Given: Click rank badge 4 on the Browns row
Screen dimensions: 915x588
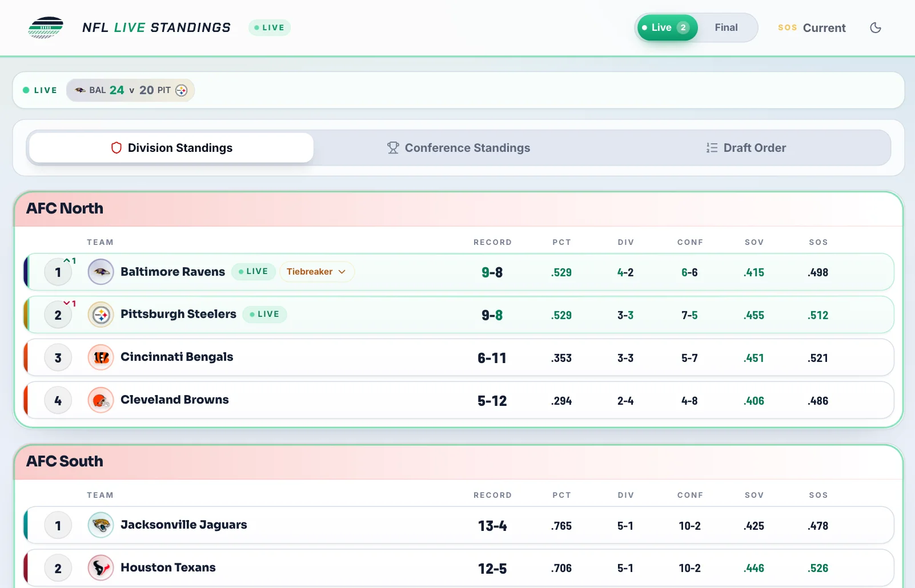Looking at the screenshot, I should tap(58, 400).
